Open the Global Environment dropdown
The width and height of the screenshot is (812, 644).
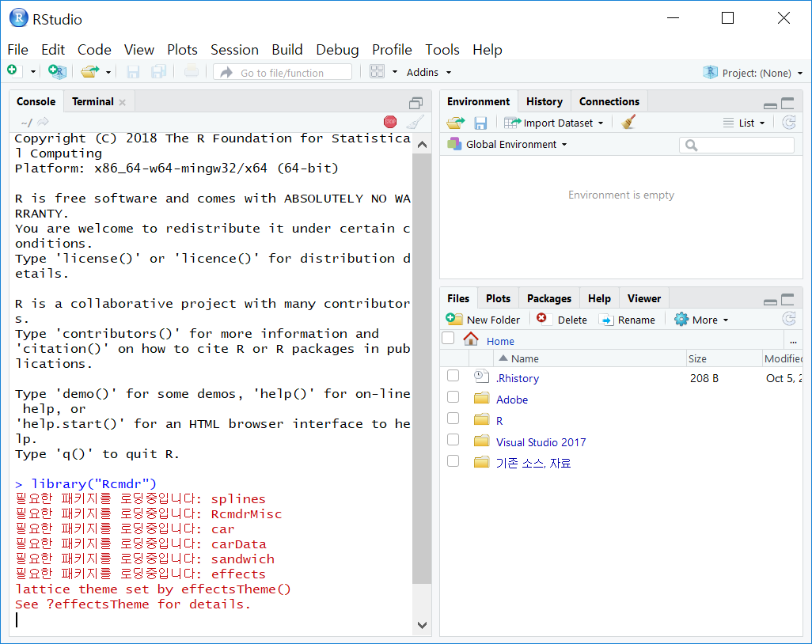coord(507,145)
